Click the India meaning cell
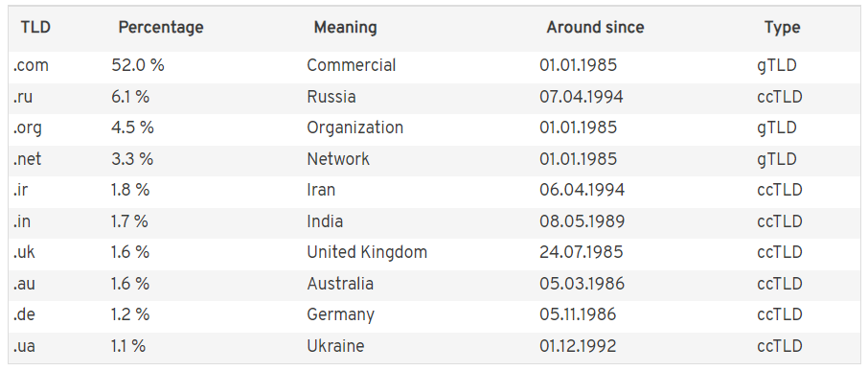The width and height of the screenshot is (868, 371). (x=325, y=221)
